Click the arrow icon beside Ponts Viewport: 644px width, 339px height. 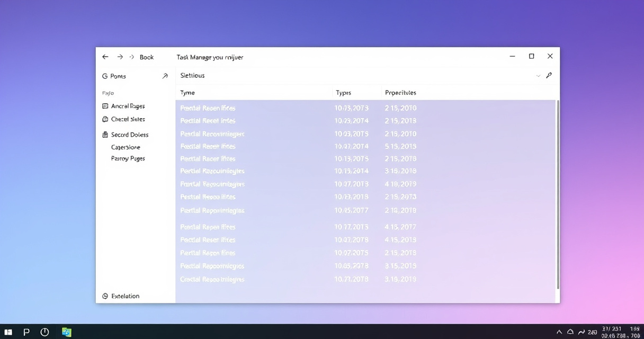[165, 76]
